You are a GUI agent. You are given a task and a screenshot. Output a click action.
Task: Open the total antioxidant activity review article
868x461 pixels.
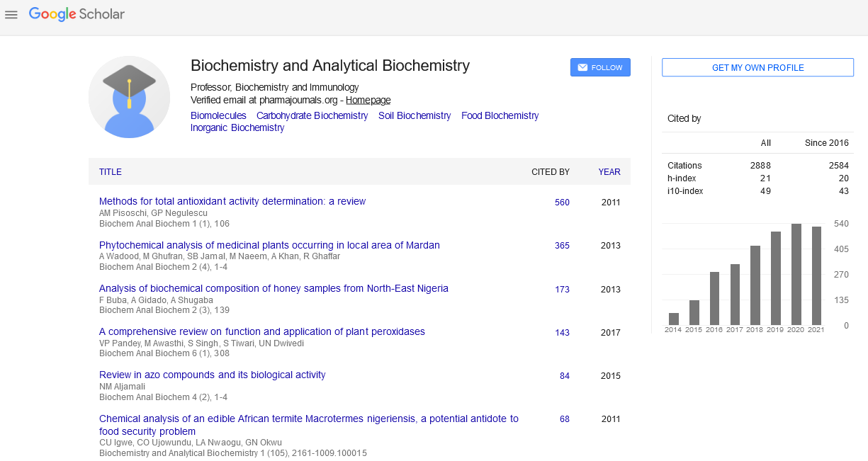click(x=232, y=201)
